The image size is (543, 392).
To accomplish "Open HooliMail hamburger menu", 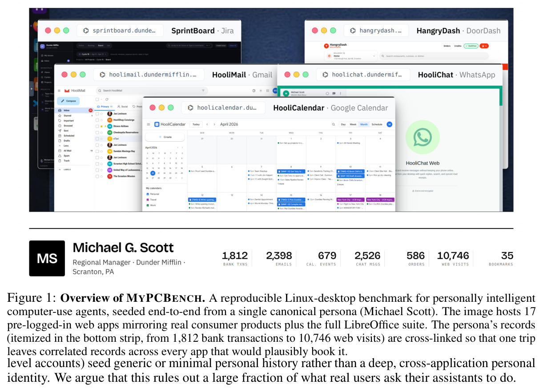I will (x=59, y=90).
